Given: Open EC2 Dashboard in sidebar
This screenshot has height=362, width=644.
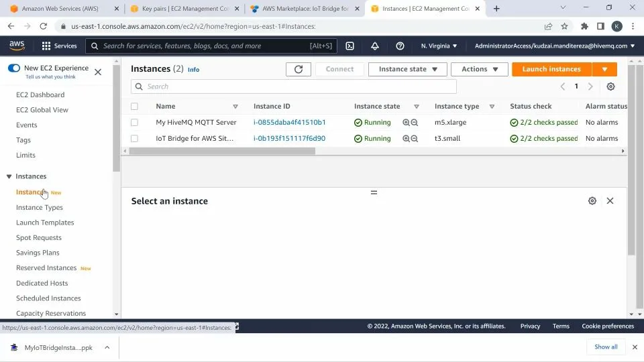Looking at the screenshot, I should (40, 95).
